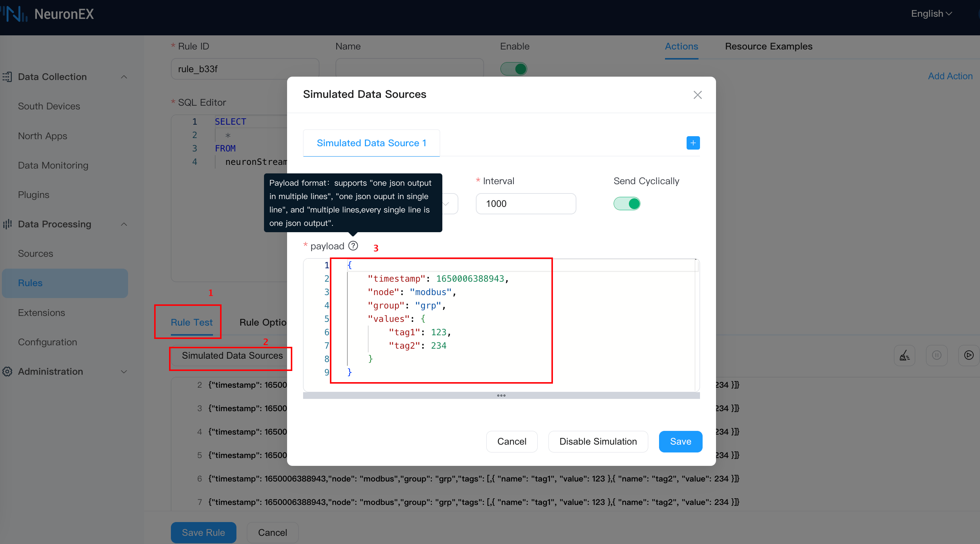Toggle the rule Enable switch
Image resolution: width=980 pixels, height=544 pixels.
tap(513, 69)
